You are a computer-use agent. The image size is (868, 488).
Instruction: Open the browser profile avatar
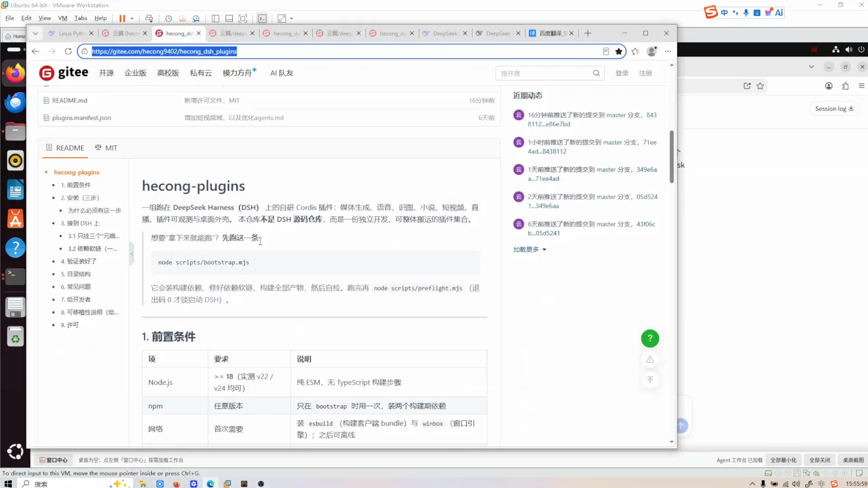coord(652,51)
